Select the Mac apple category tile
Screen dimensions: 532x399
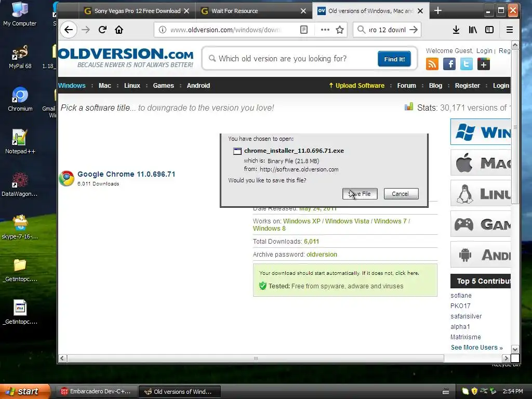click(481, 163)
